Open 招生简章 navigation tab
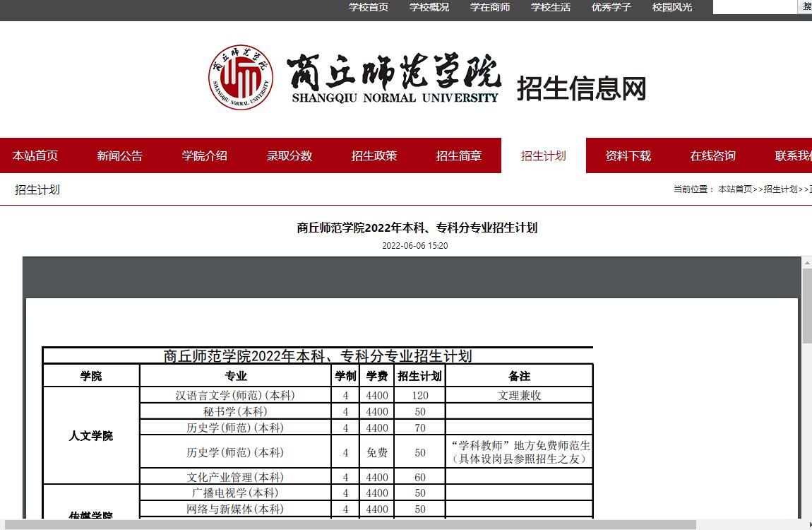812x530 pixels. tap(459, 155)
